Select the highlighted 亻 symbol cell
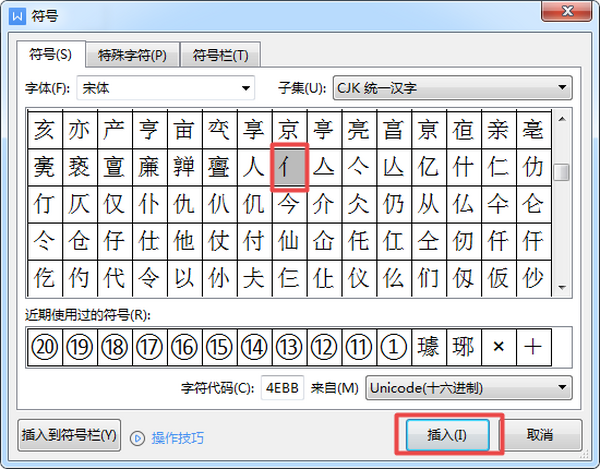Image resolution: width=600 pixels, height=469 pixels. [x=289, y=167]
